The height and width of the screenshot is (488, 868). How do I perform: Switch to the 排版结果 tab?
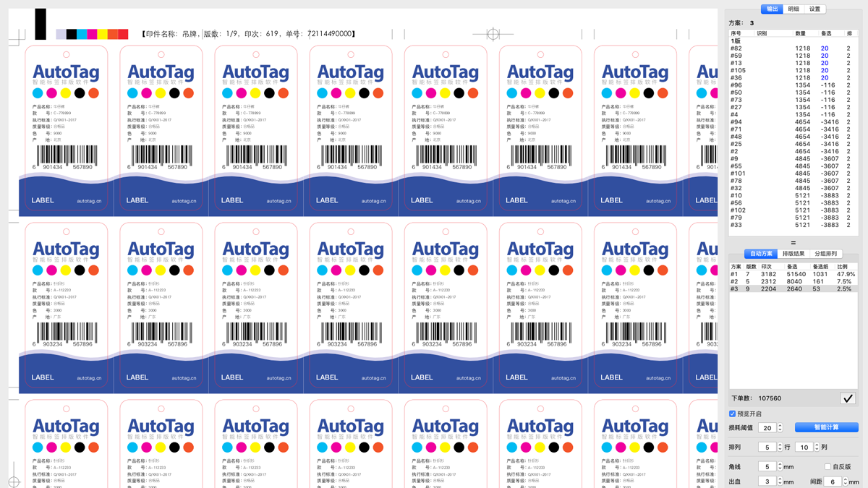[x=793, y=254]
